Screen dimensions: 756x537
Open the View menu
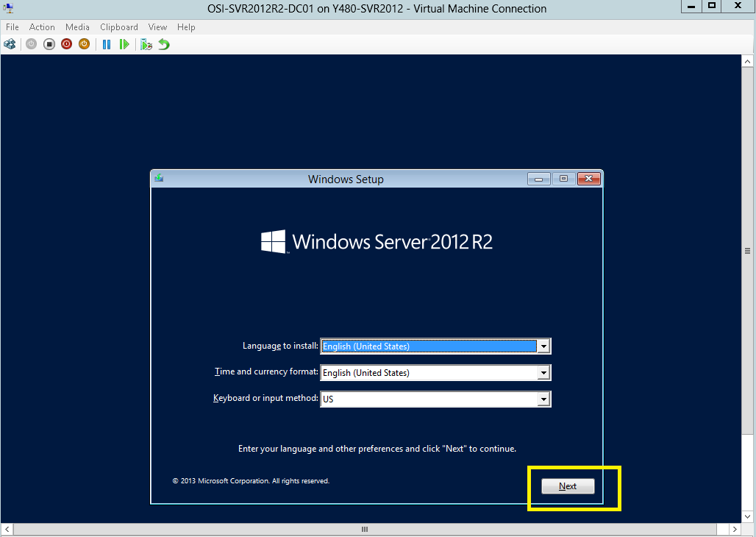click(x=157, y=27)
